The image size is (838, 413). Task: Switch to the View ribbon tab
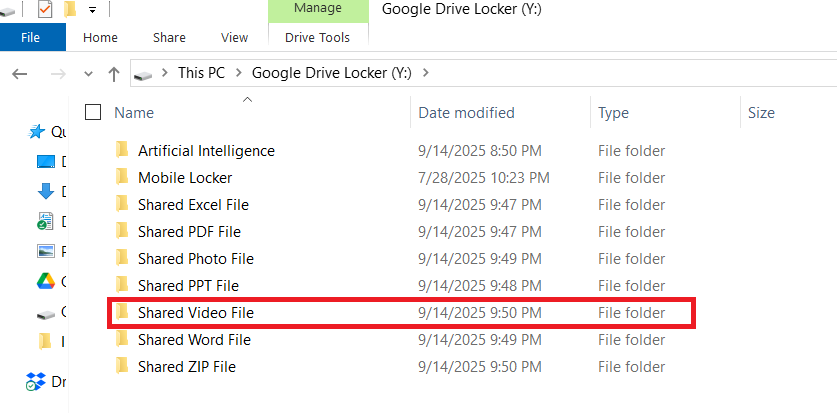click(x=234, y=38)
